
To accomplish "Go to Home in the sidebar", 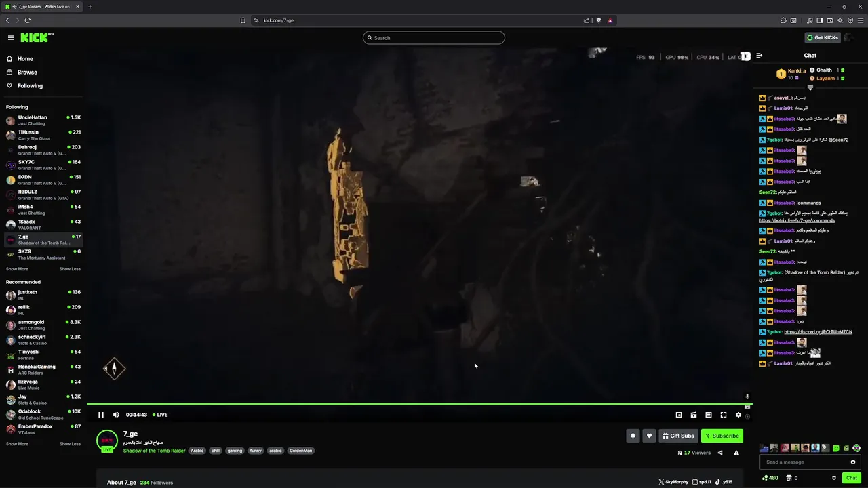I will pos(25,59).
